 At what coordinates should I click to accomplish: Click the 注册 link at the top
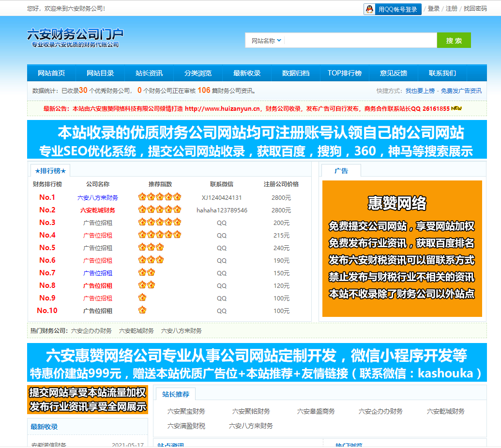(x=451, y=9)
